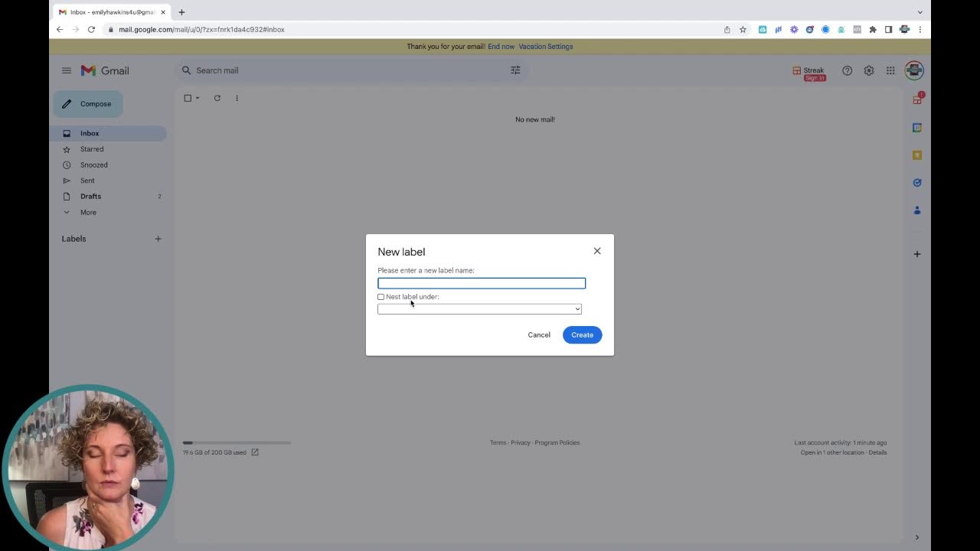Open Chrome tab search chevron
Image resolution: width=980 pixels, height=551 pixels.
click(x=920, y=12)
